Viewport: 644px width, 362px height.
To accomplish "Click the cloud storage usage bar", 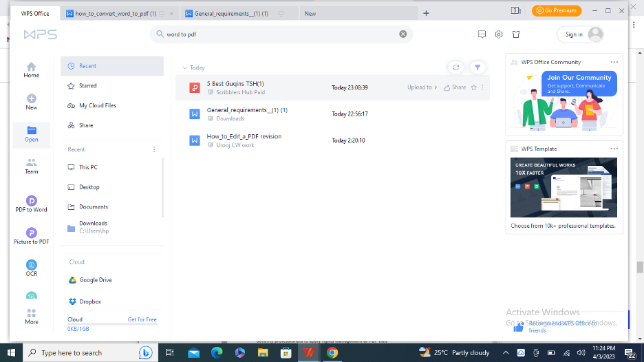I will [112, 324].
